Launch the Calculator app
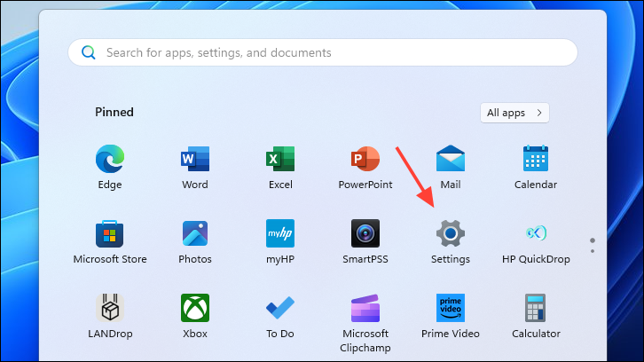The width and height of the screenshot is (644, 362). coord(536,308)
